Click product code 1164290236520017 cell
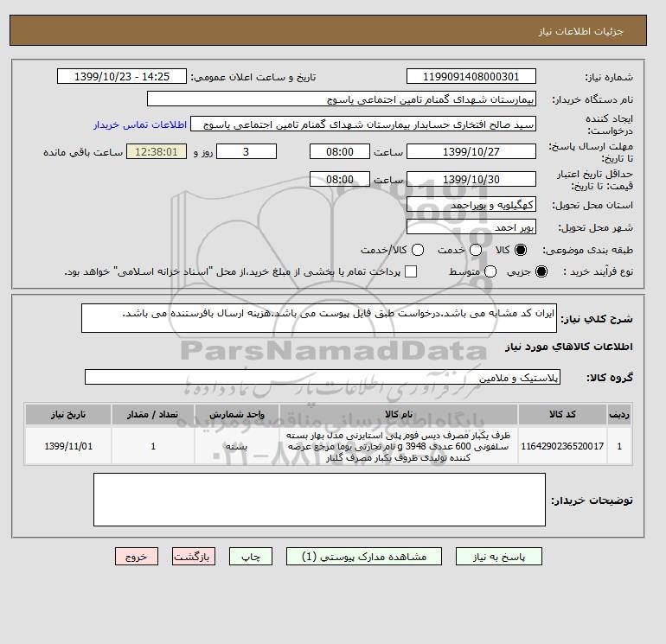Screen dimensions: 666x644 (x=562, y=446)
